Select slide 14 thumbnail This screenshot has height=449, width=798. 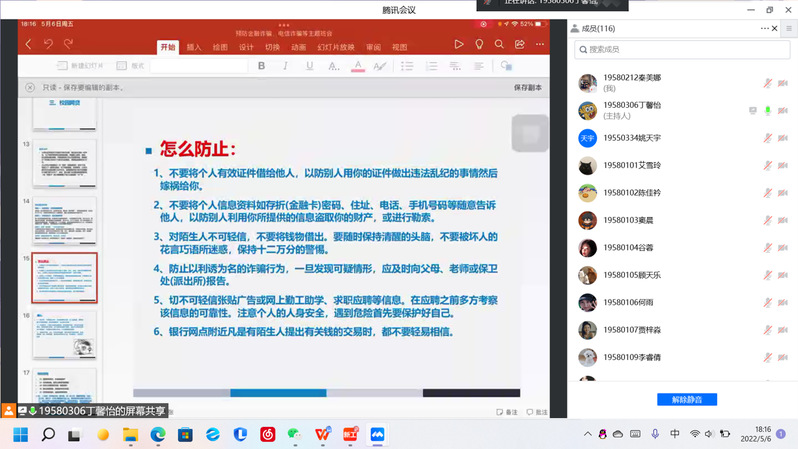pos(64,220)
